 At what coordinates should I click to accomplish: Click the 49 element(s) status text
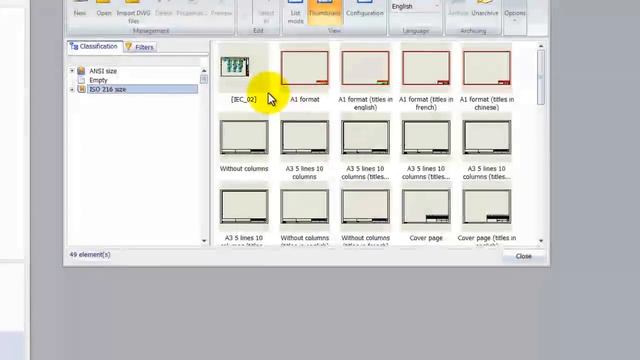tap(90, 255)
